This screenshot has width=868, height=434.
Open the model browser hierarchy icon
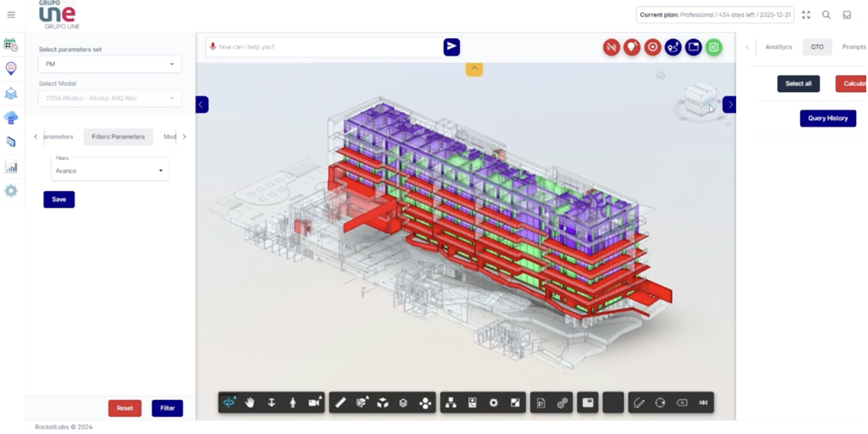[451, 403]
